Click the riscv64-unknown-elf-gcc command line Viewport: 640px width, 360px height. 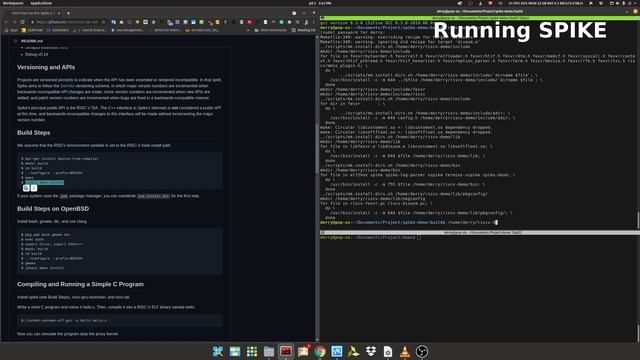tap(64, 320)
